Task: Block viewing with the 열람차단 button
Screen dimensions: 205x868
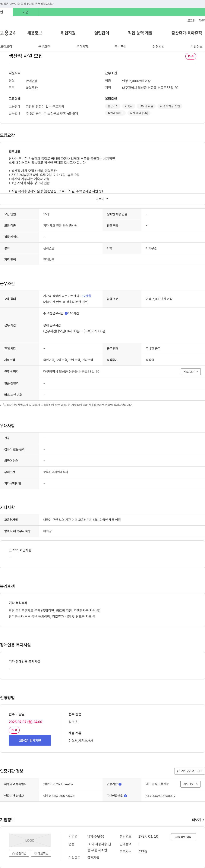Action: click(x=41, y=853)
